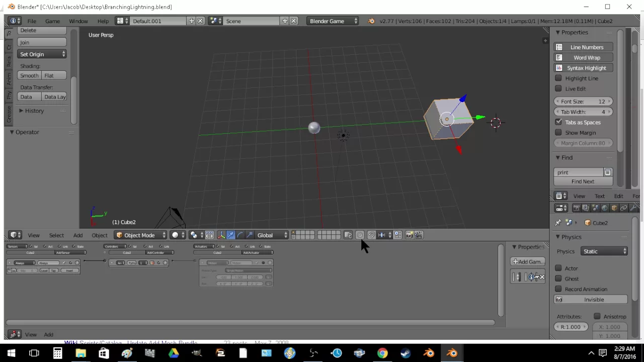The width and height of the screenshot is (644, 362).
Task: Open the Help menu
Action: 103,21
